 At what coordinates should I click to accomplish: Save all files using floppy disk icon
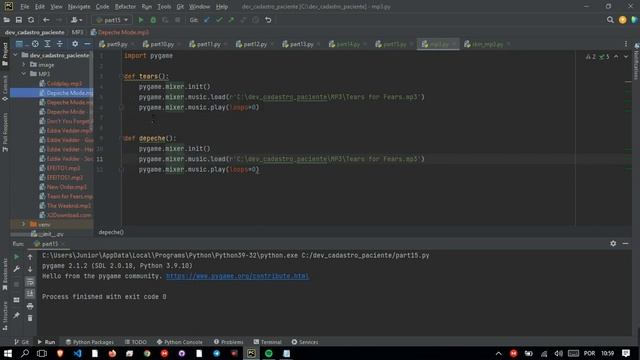click(x=19, y=20)
